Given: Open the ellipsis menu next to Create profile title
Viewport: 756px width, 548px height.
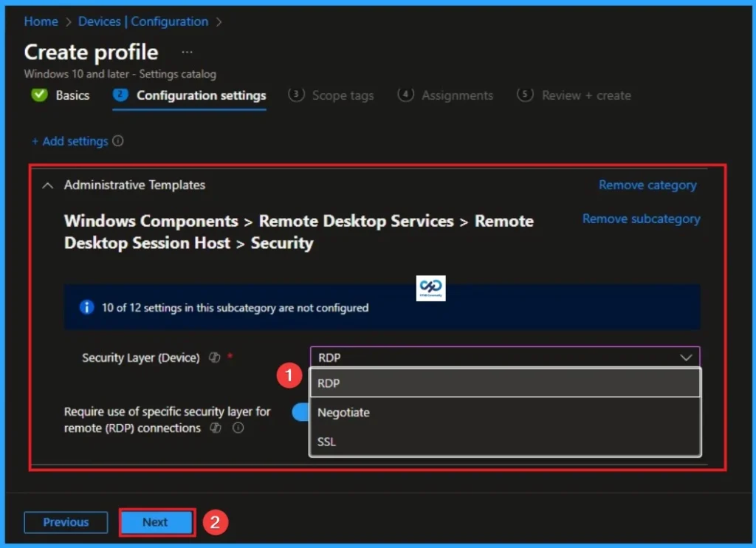Looking at the screenshot, I should tap(186, 52).
